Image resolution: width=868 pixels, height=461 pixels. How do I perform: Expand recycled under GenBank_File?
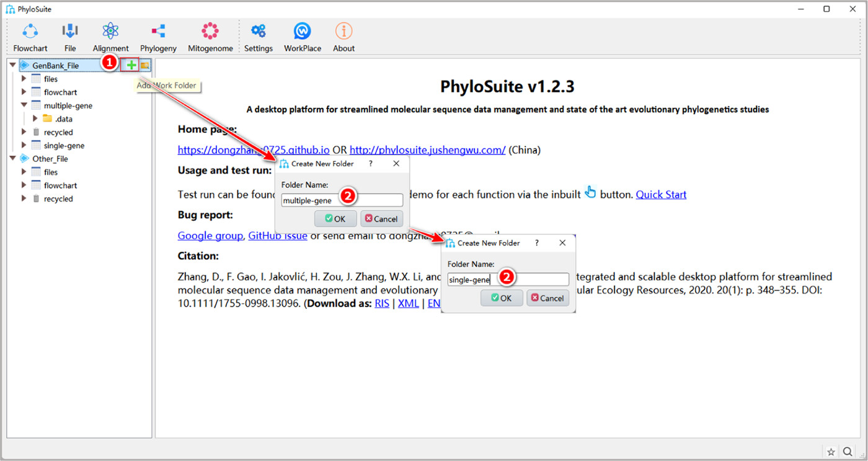24,132
